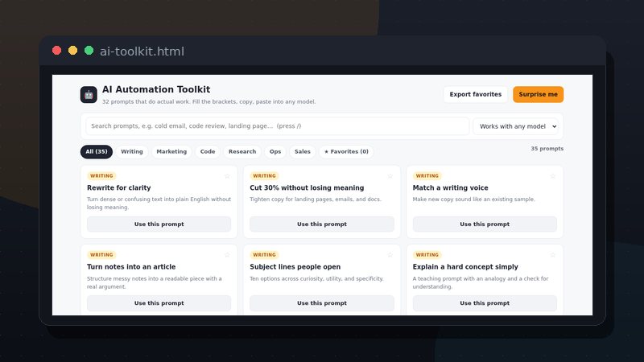Use the Match a writing voice prompt
This screenshot has height=362, width=644.
click(485, 224)
